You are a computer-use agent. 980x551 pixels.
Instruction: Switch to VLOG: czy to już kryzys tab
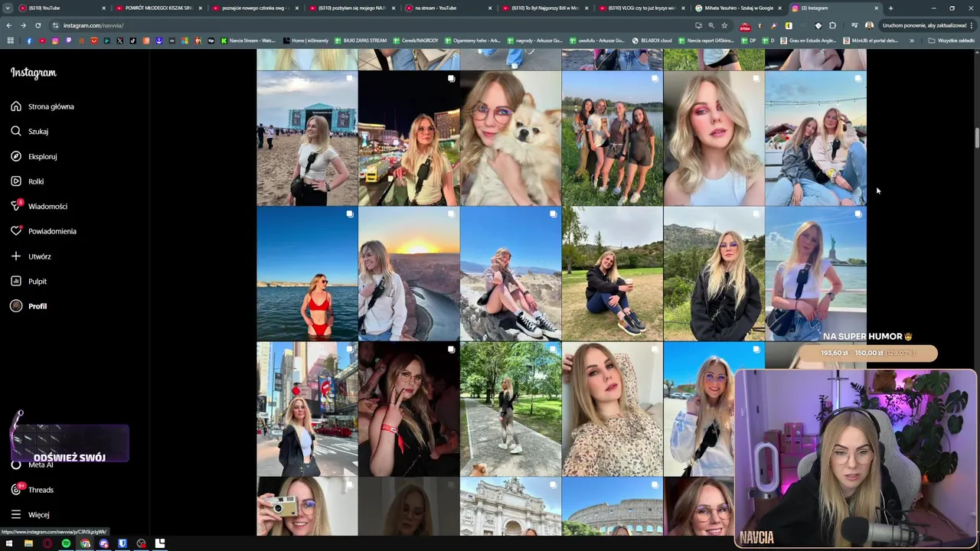tap(642, 8)
